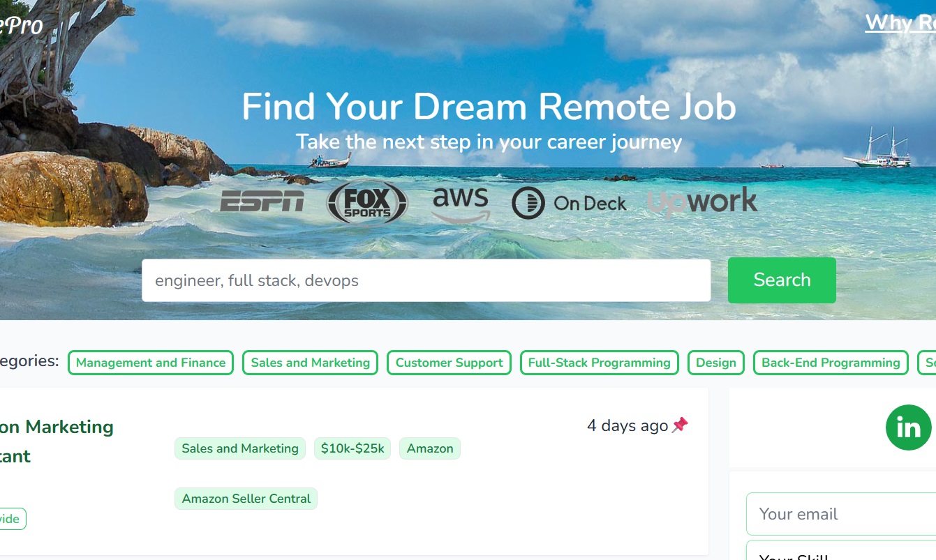
Task: Open the Why Remote link in header
Action: [x=900, y=23]
